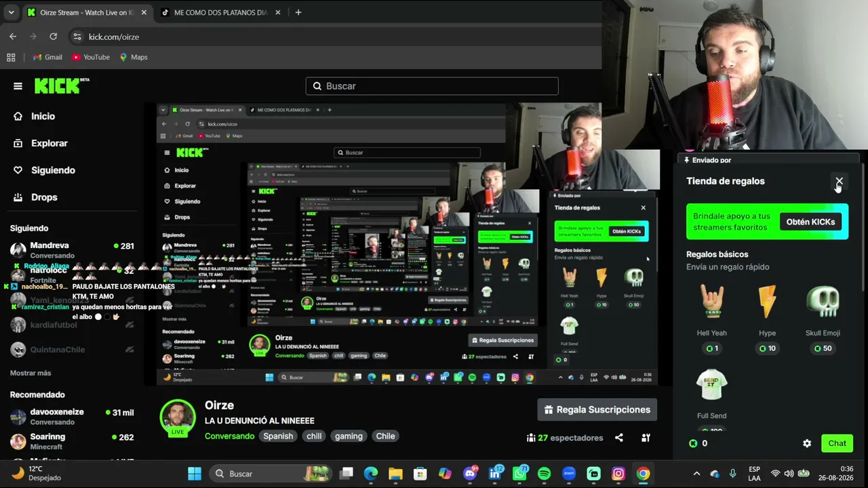Select the Hell Yeah gift
Image resolution: width=868 pixels, height=488 pixels.
[711, 319]
